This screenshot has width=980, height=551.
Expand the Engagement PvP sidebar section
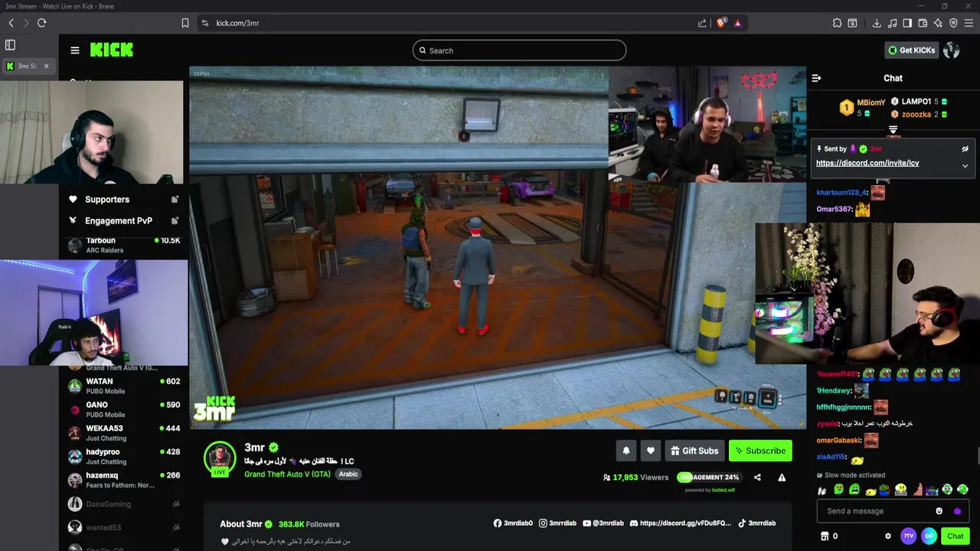123,221
